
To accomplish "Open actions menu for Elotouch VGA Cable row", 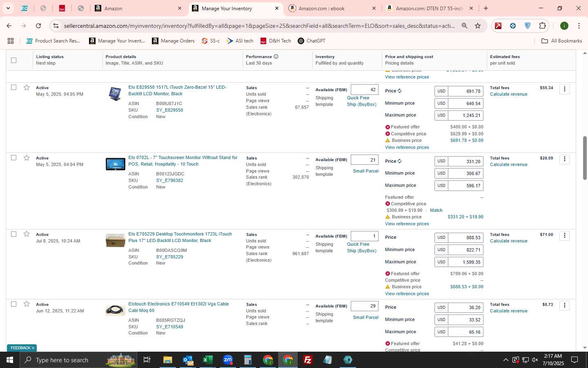I will [x=564, y=305].
